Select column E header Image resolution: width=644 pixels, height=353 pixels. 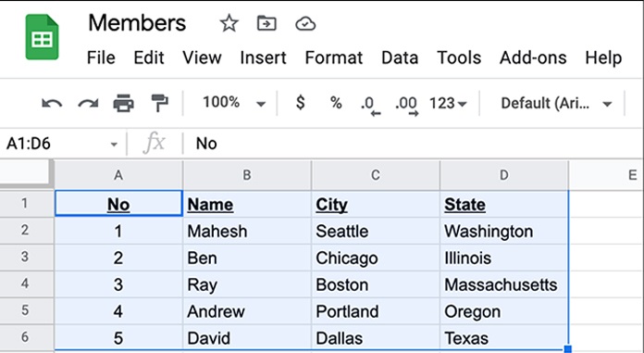tap(607, 175)
